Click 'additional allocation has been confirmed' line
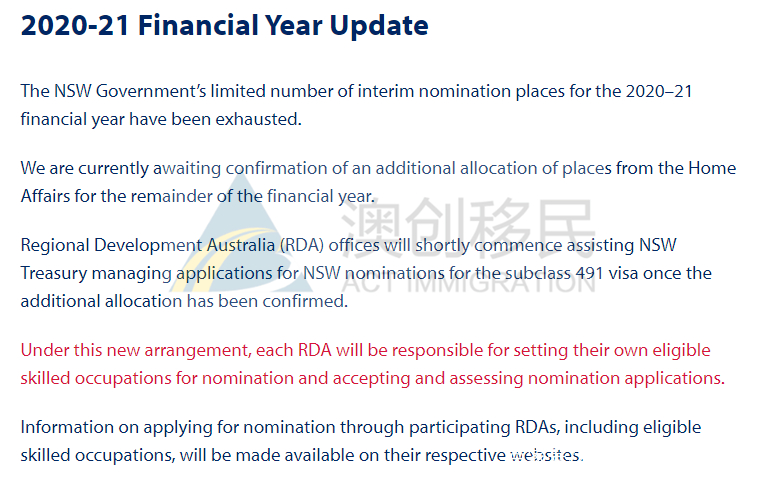 (x=184, y=301)
